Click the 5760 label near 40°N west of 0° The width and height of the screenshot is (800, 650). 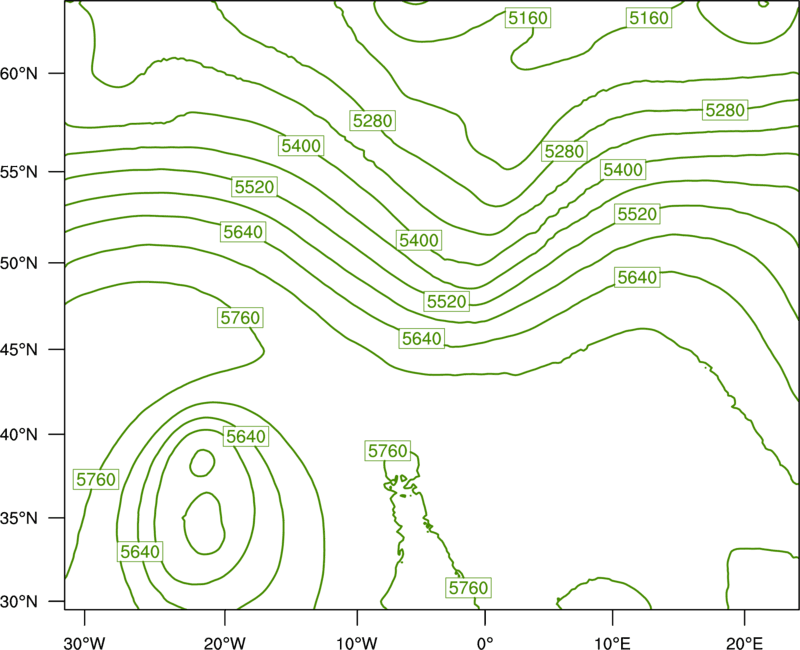(388, 451)
